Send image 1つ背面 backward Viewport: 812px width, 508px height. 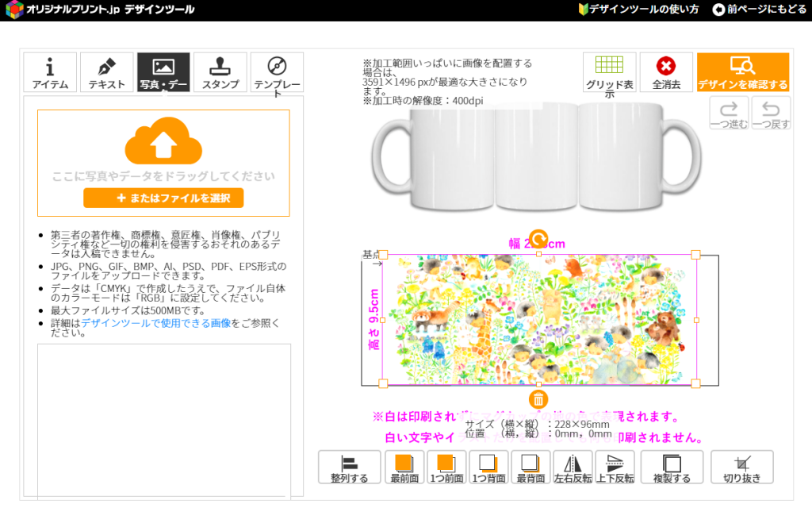[488, 468]
